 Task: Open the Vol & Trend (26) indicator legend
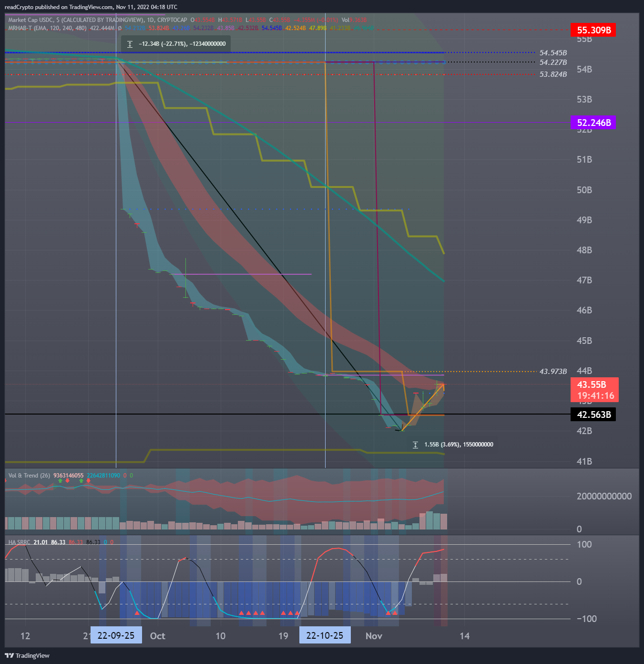[x=29, y=476]
